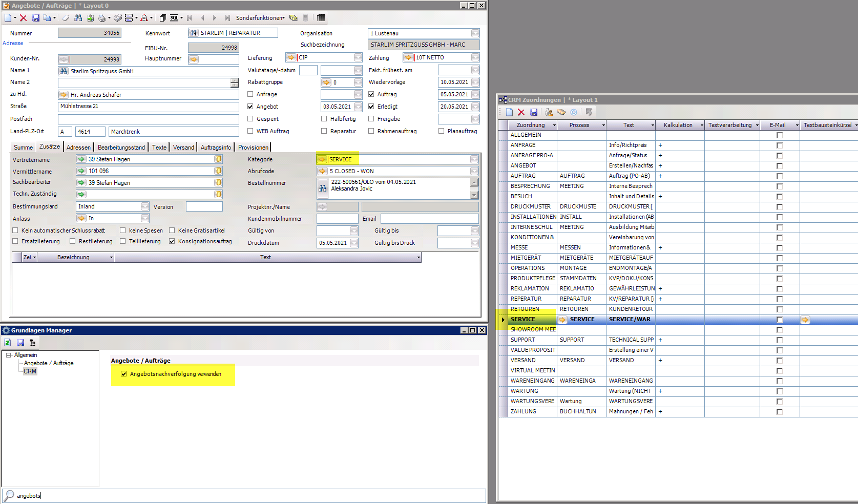Click the user lock icon in CRM Zuordnungen

[x=549, y=112]
